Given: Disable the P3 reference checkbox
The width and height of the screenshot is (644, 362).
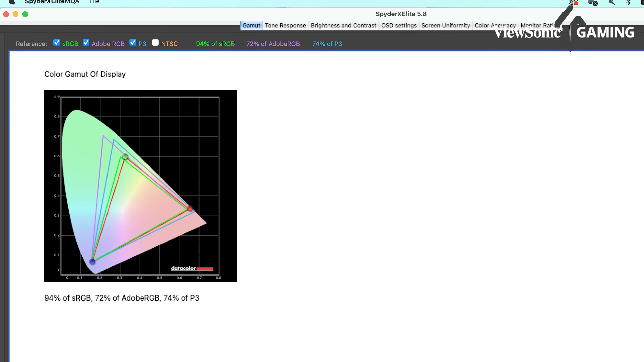Looking at the screenshot, I should click(133, 43).
